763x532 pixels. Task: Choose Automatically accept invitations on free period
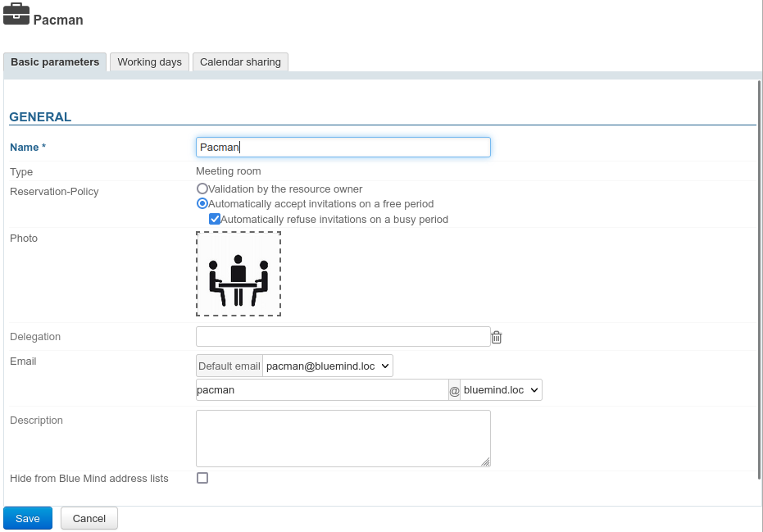click(202, 203)
